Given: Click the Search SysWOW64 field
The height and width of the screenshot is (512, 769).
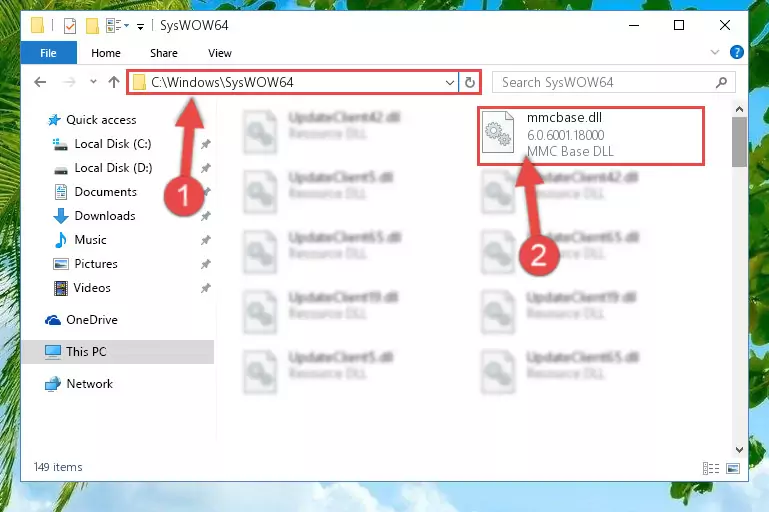Looking at the screenshot, I should coord(614,82).
